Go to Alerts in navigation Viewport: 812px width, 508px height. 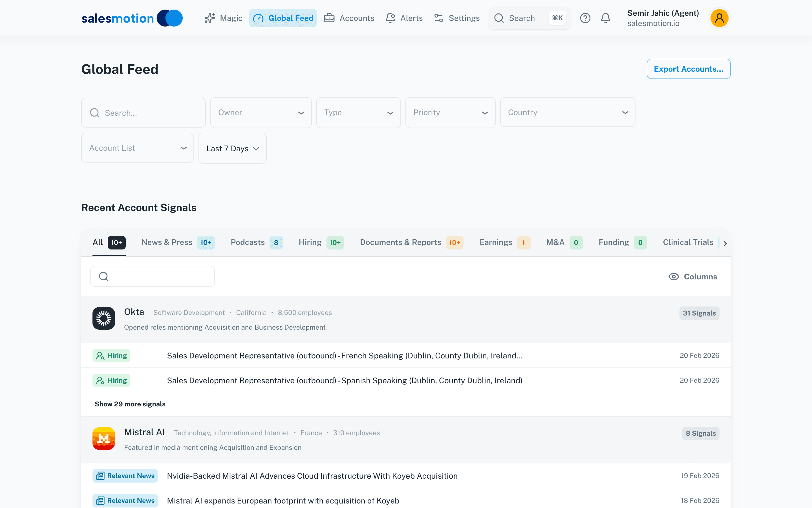(x=404, y=18)
